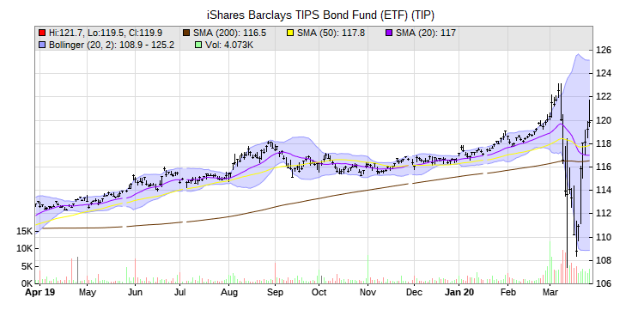Click the 116 price axis label
The width and height of the screenshot is (644, 310).
point(604,167)
